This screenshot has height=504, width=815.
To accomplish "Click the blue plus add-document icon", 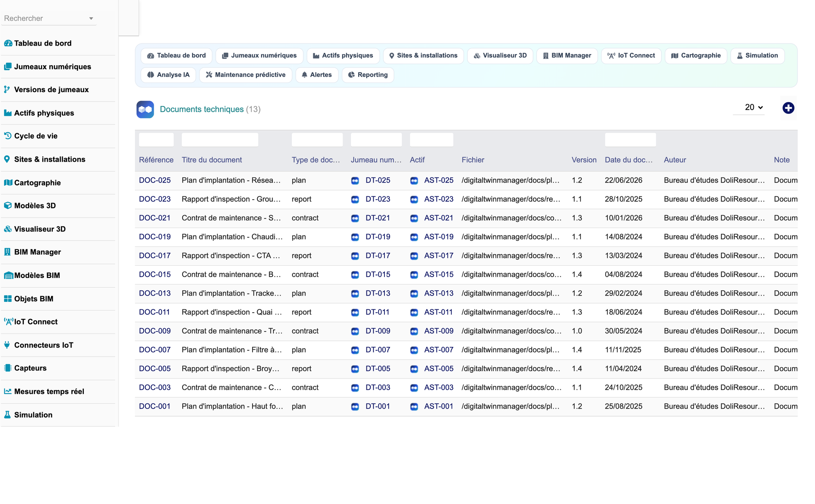I will click(788, 108).
